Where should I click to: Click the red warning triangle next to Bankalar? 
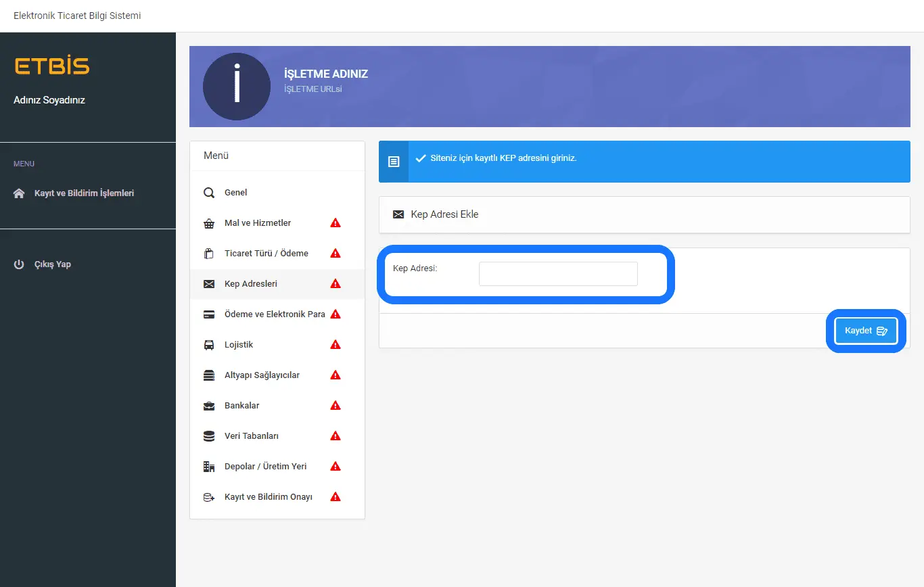tap(335, 406)
